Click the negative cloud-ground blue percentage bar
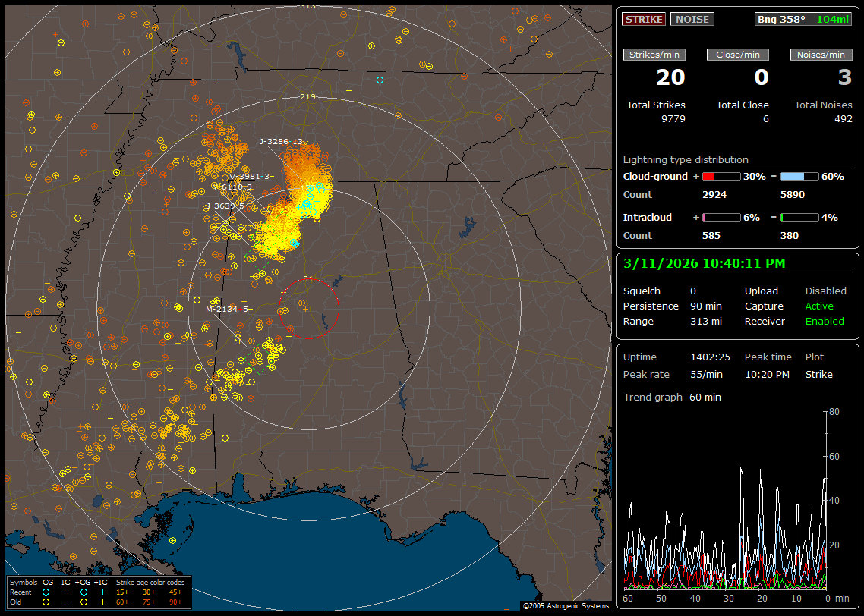 pyautogui.click(x=799, y=176)
